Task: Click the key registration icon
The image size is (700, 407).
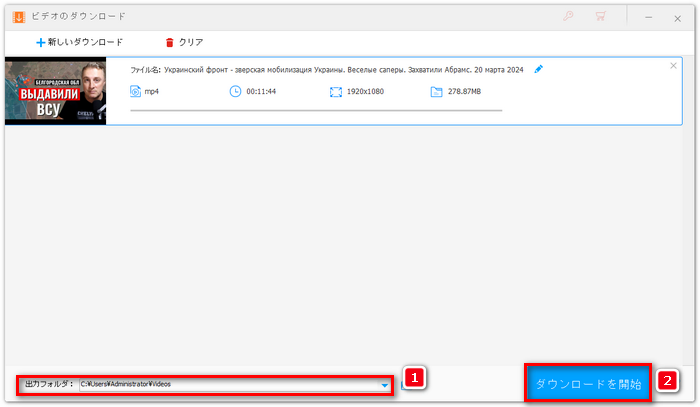Action: point(568,17)
